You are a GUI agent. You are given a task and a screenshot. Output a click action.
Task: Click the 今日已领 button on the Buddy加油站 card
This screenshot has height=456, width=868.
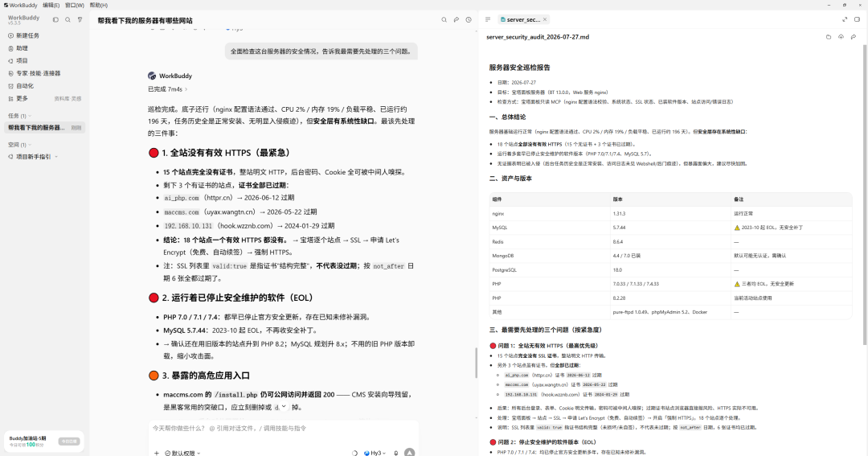69,441
